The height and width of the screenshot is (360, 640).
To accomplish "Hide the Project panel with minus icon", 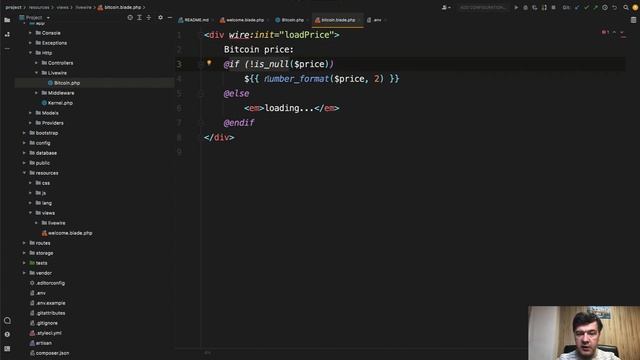I will (170, 18).
